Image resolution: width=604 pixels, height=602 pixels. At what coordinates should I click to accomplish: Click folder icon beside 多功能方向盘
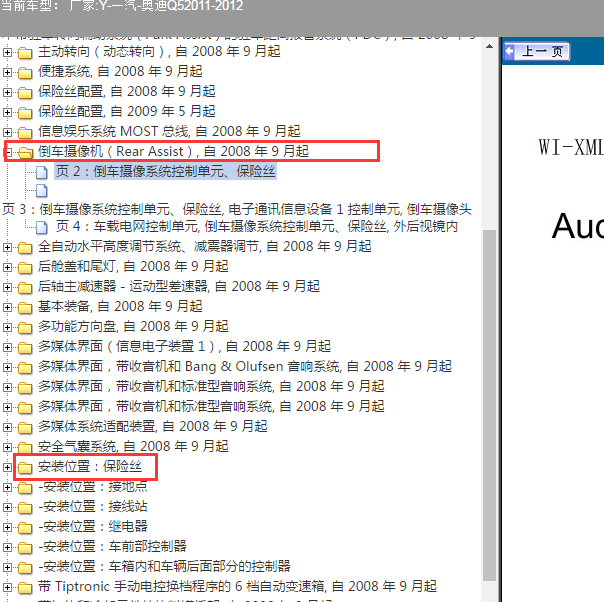coord(25,327)
